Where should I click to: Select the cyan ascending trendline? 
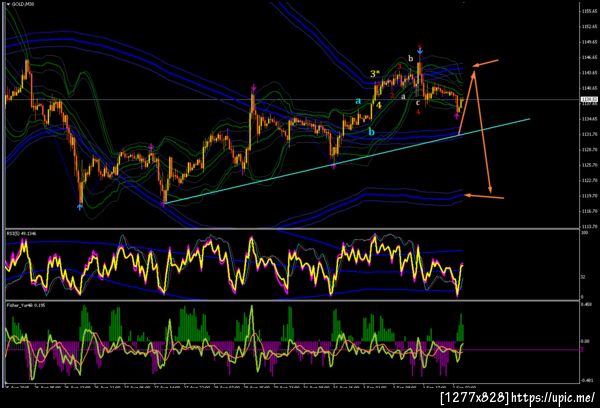tap(347, 161)
